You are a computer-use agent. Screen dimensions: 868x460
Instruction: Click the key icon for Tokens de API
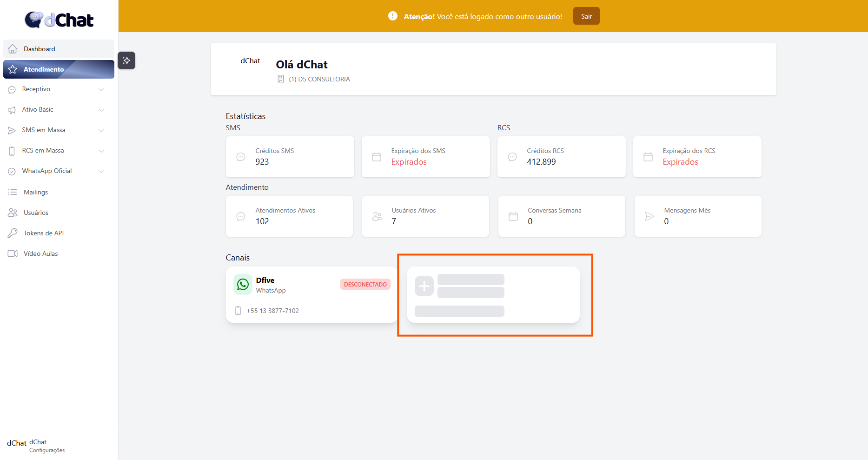13,233
